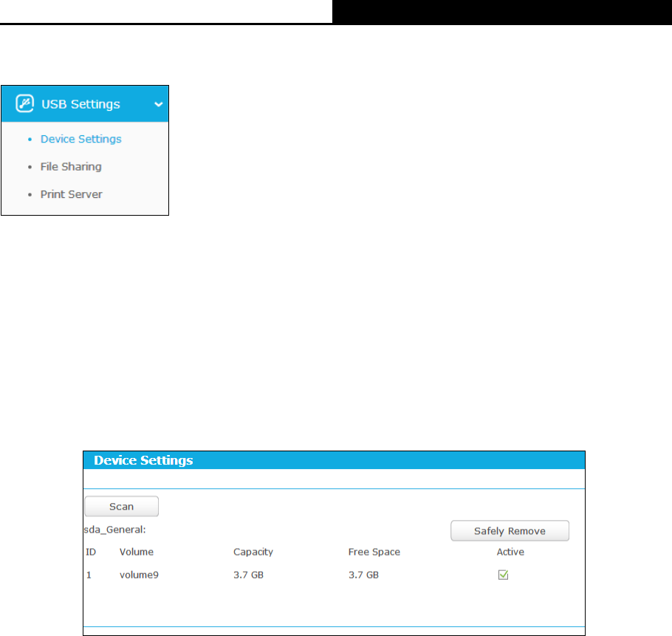The image size is (672, 636).
Task: Click ID value 1 in table row
Action: pos(89,575)
